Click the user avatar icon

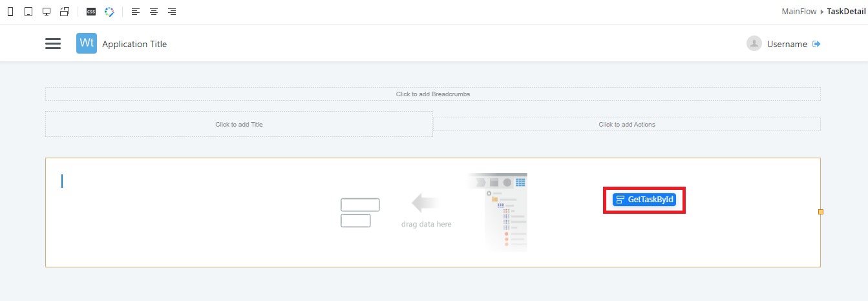pos(754,43)
